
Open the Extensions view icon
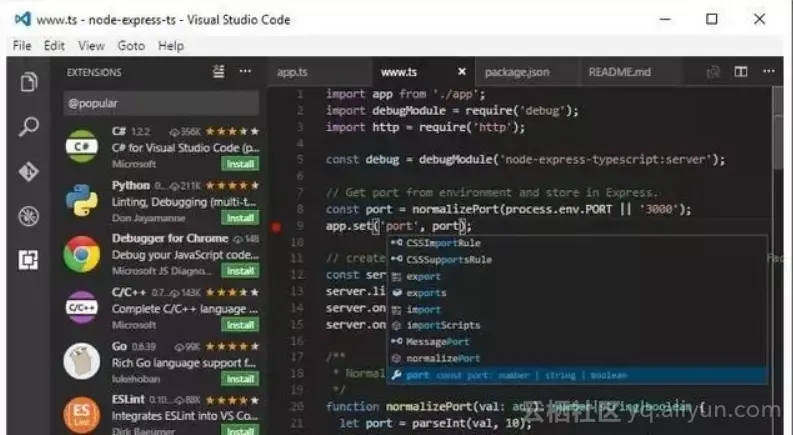pos(28,260)
